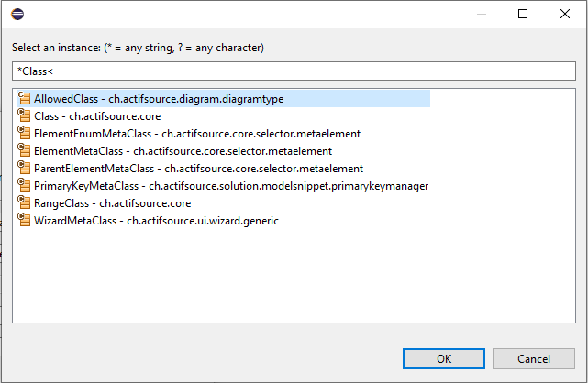Select Class - ch.actifsource.core entry
588x383 pixels.
97,116
